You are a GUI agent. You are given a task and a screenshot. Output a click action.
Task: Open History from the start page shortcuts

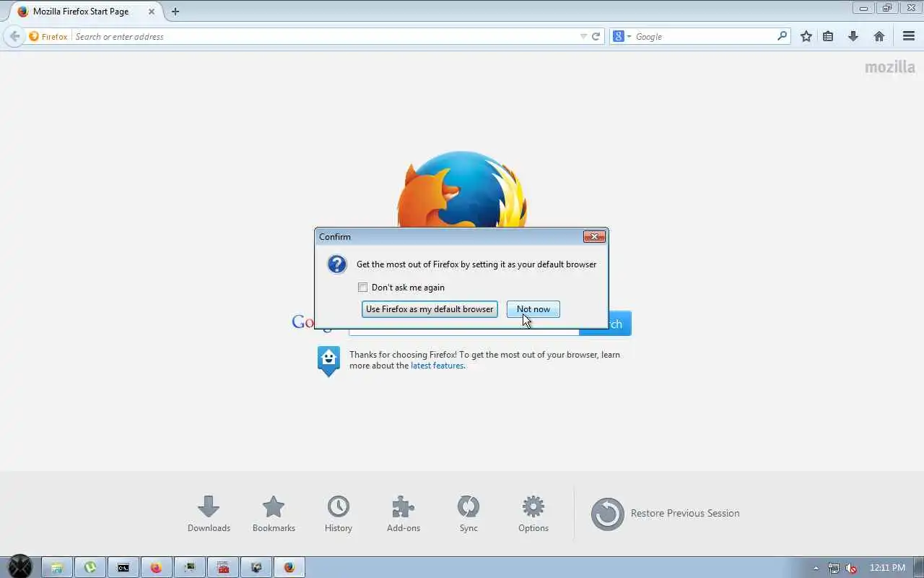tap(338, 514)
